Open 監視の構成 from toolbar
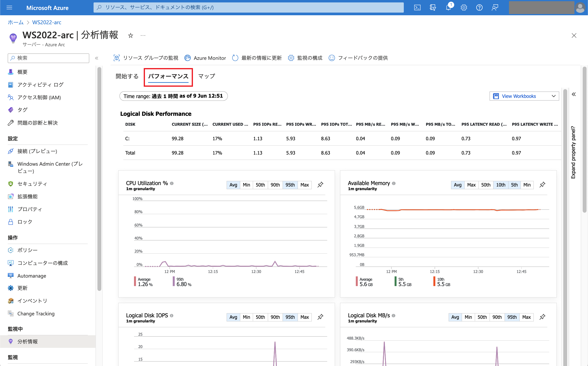 click(x=305, y=58)
